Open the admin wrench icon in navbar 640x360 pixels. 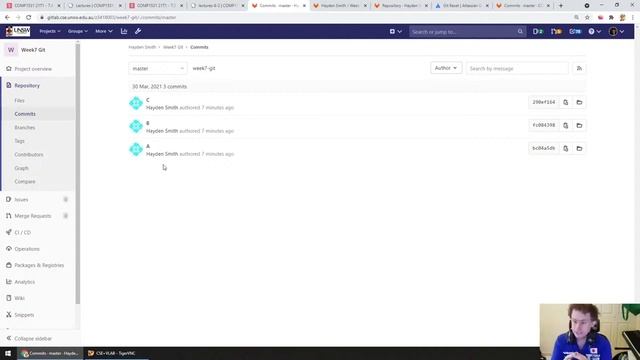pos(138,31)
